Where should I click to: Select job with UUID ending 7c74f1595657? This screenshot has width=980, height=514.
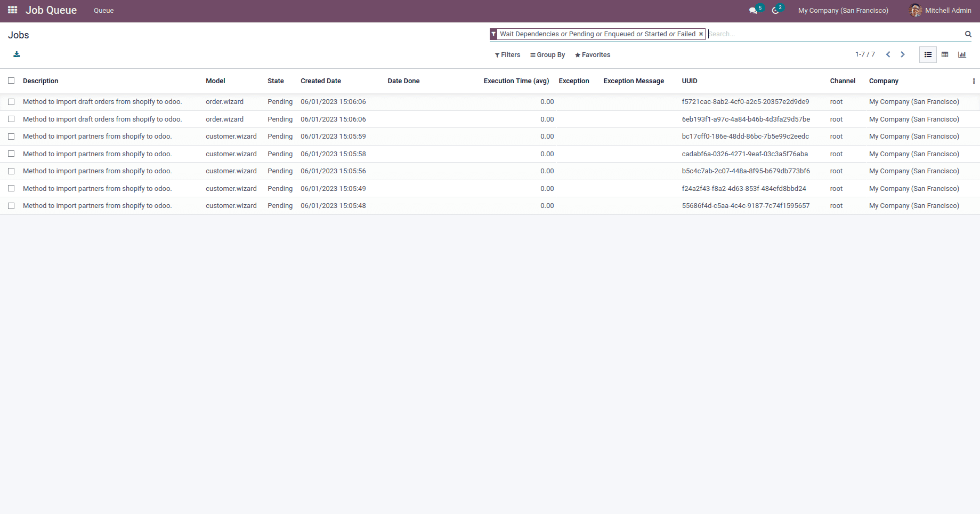[11, 206]
